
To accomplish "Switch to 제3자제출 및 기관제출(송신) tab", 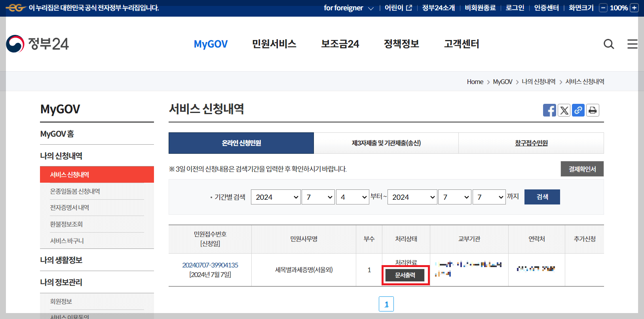I will [386, 143].
